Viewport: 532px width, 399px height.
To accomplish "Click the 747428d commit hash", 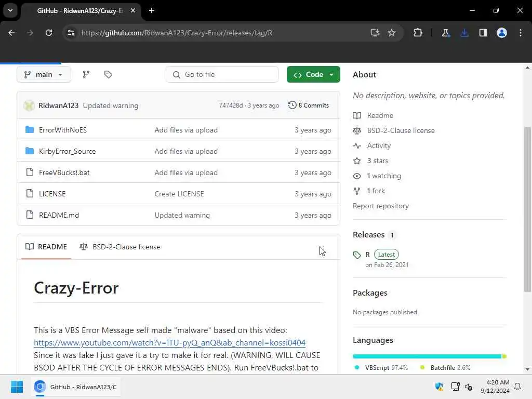I will coord(231,105).
